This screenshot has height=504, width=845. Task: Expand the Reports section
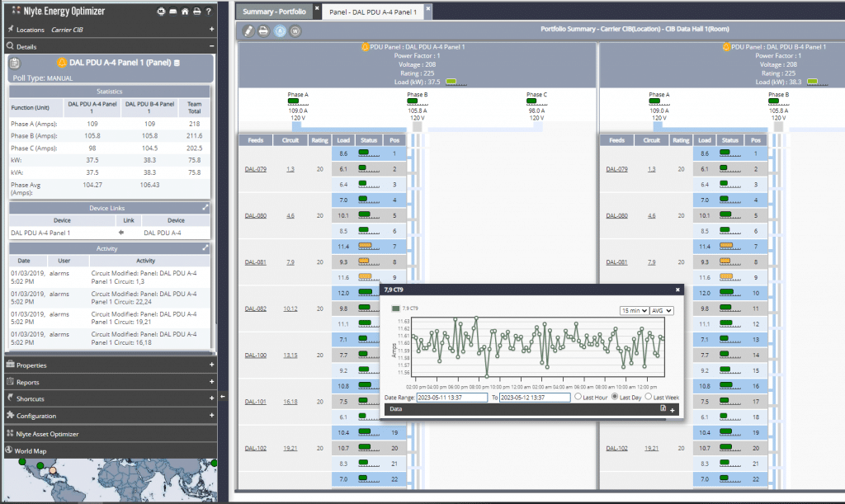tap(211, 381)
